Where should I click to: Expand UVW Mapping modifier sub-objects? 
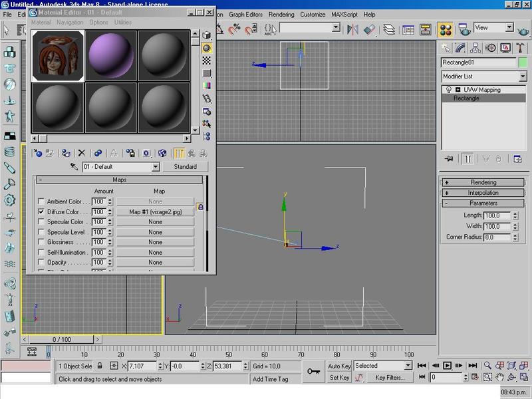pos(458,90)
